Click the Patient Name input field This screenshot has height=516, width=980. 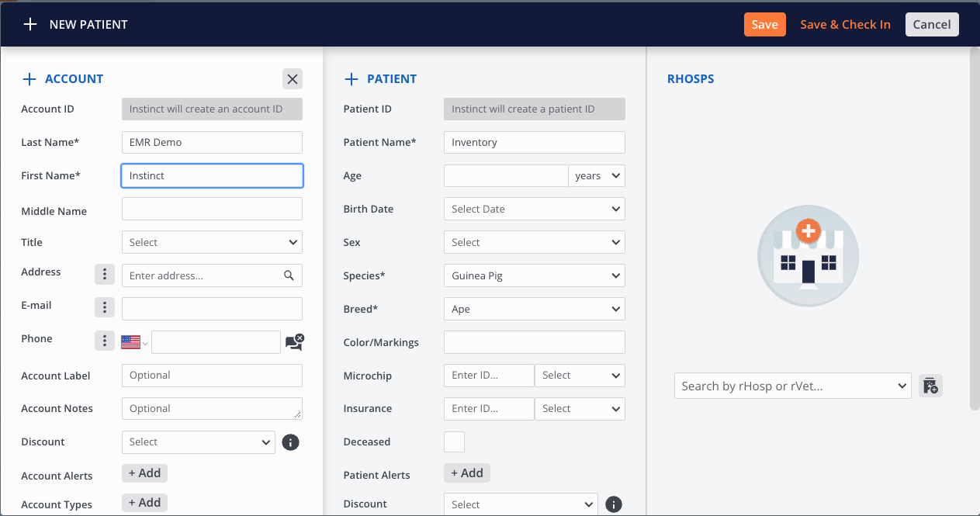[534, 143]
